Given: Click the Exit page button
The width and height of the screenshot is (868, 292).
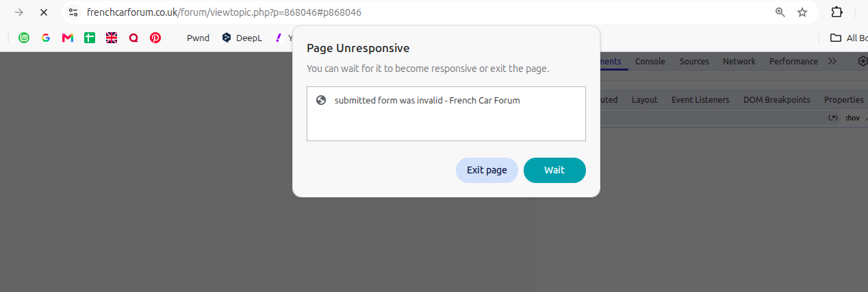Looking at the screenshot, I should click(x=487, y=170).
